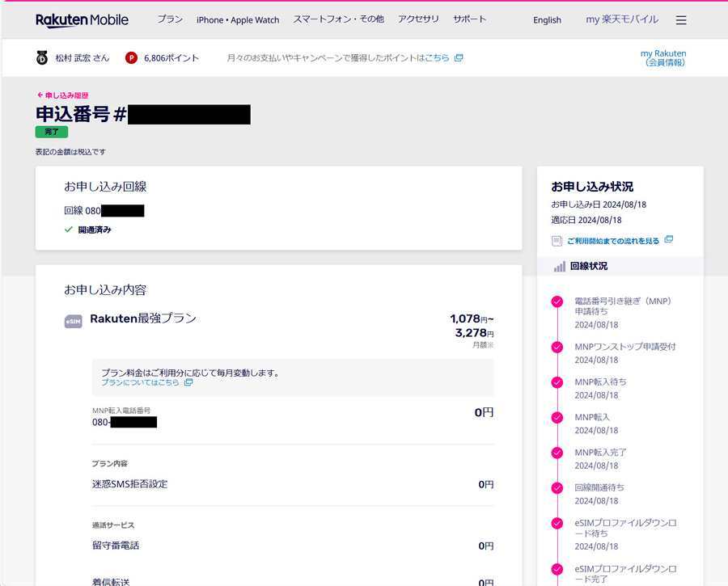728x586 pixels.
Task: Open ご利用開始までの流れを見る link
Action: click(613, 241)
